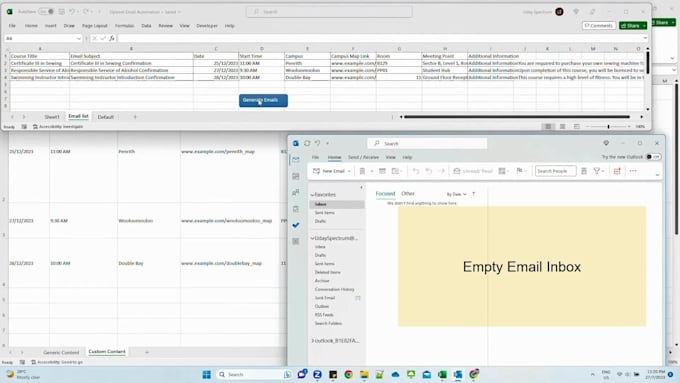Click the Outlook title bar undo icon
This screenshot has width=680, height=383.
pyautogui.click(x=317, y=143)
